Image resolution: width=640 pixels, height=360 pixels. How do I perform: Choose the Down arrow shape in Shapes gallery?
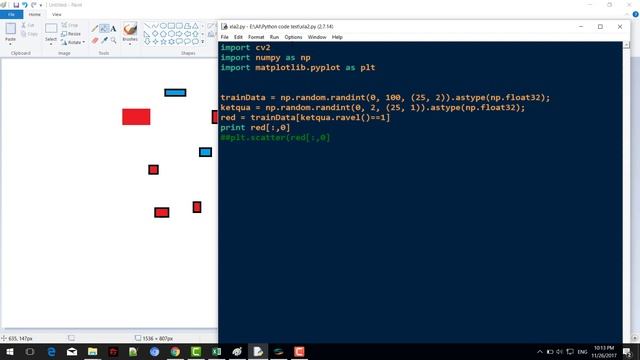point(147,42)
